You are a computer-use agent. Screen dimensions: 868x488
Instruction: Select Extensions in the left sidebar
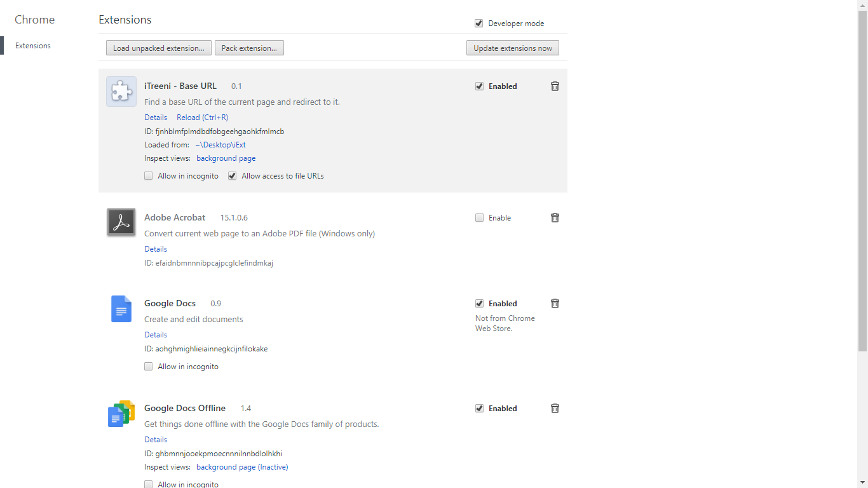click(33, 46)
